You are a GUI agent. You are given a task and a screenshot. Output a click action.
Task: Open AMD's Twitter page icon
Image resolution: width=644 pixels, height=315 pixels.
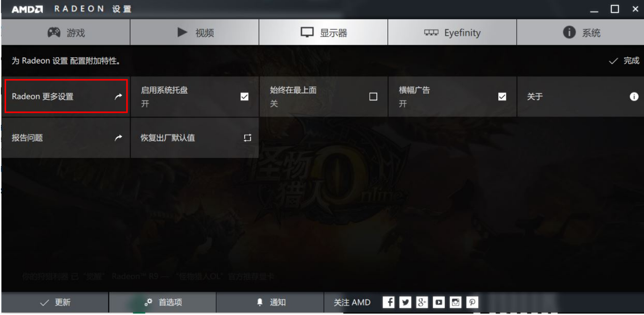coord(404,302)
